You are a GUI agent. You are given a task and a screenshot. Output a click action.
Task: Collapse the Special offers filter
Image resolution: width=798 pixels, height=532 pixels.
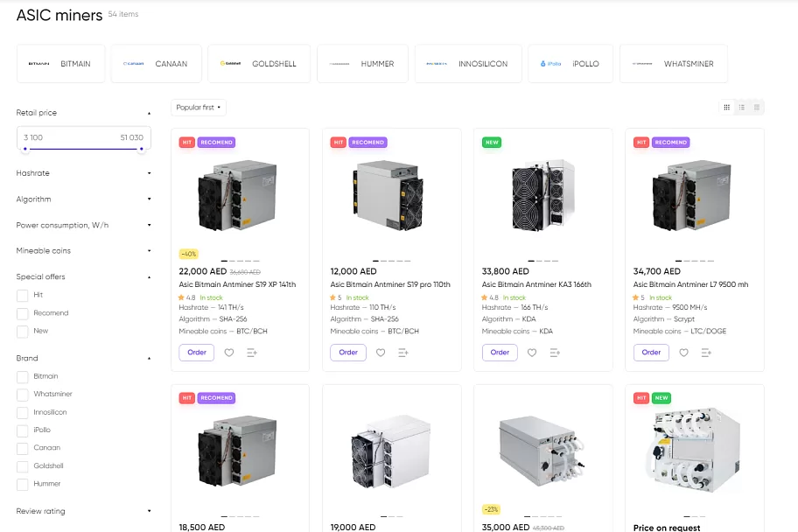coord(83,276)
